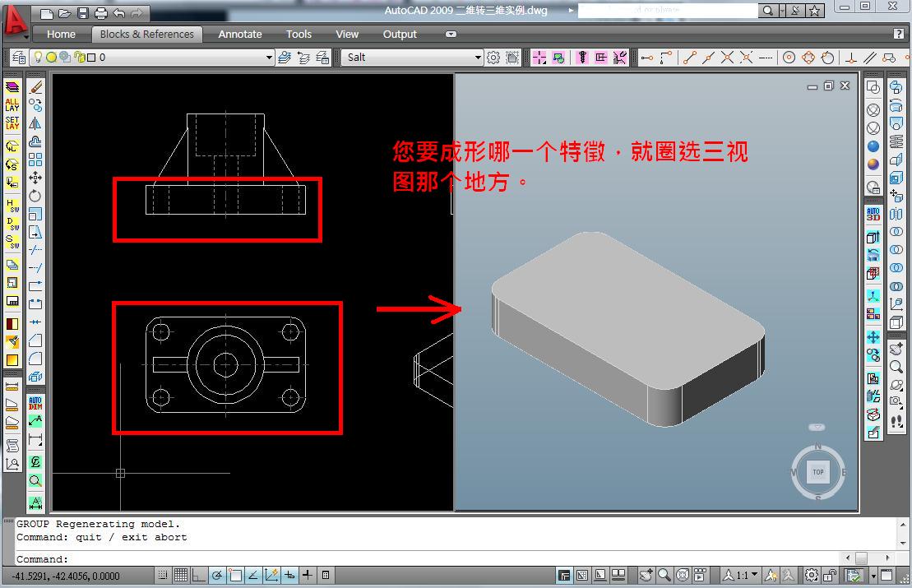This screenshot has width=912, height=588.
Task: Expand the layer 0 dropdown list
Action: 269,57
